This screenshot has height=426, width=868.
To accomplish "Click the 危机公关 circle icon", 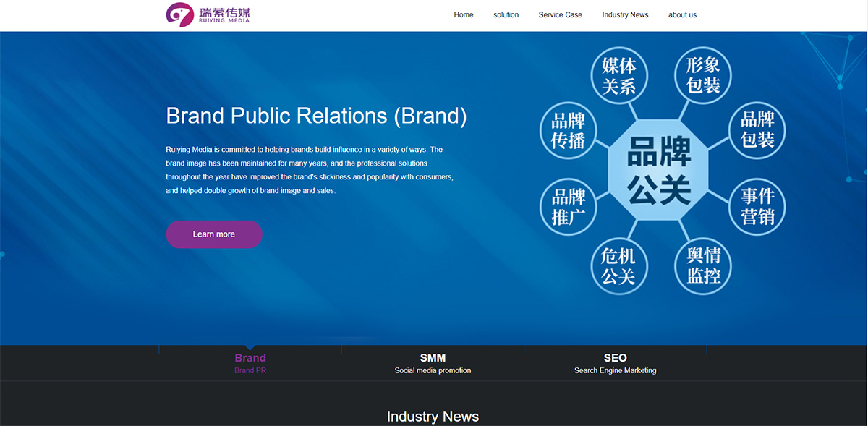I will pyautogui.click(x=618, y=265).
